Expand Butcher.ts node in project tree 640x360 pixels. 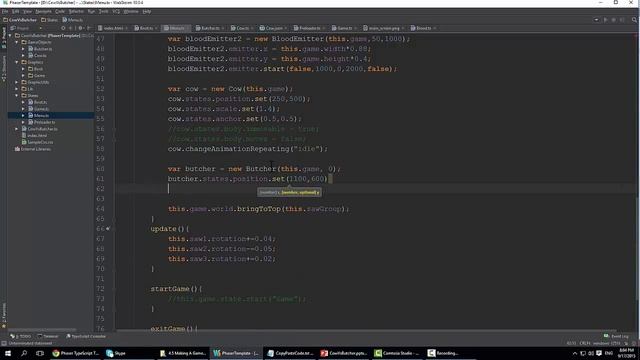(23, 49)
